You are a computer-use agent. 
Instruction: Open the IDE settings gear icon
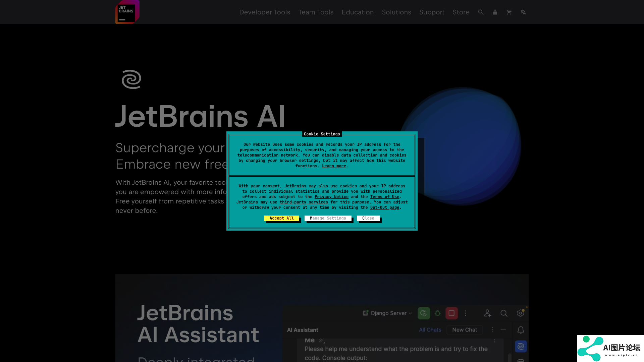pyautogui.click(x=520, y=313)
